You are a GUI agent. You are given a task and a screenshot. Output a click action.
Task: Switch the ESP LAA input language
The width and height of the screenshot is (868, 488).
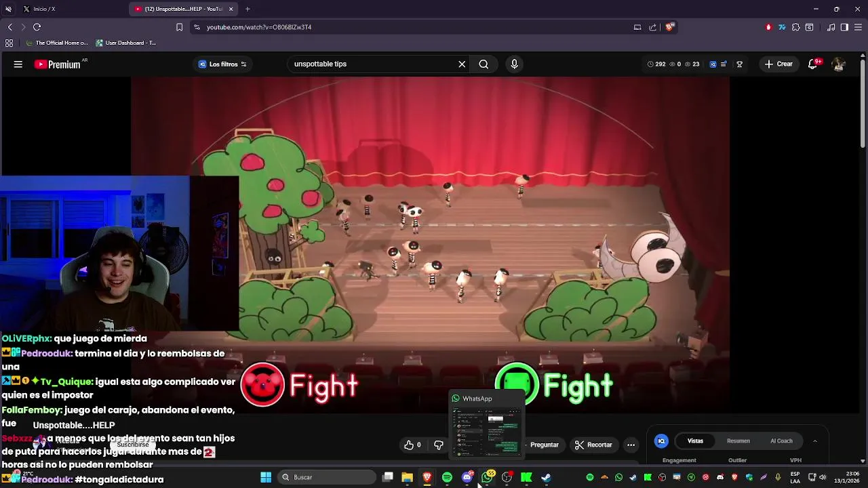[795, 477]
